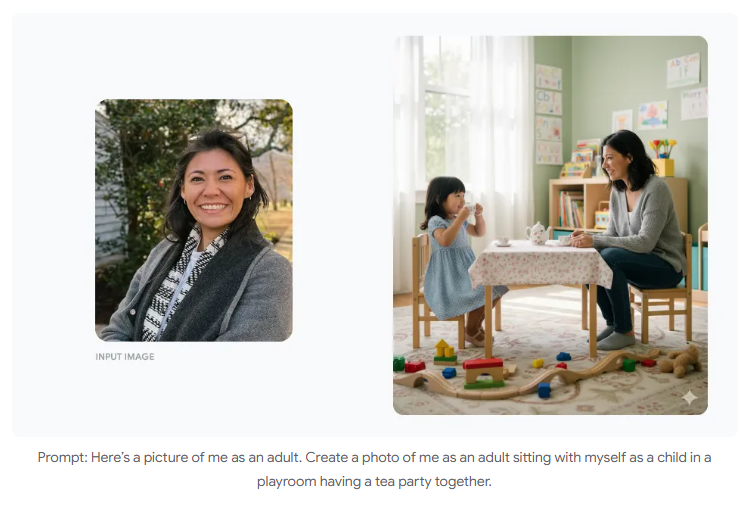Open the generated tea party playroom image
The image size is (740, 526).
[x=550, y=225]
